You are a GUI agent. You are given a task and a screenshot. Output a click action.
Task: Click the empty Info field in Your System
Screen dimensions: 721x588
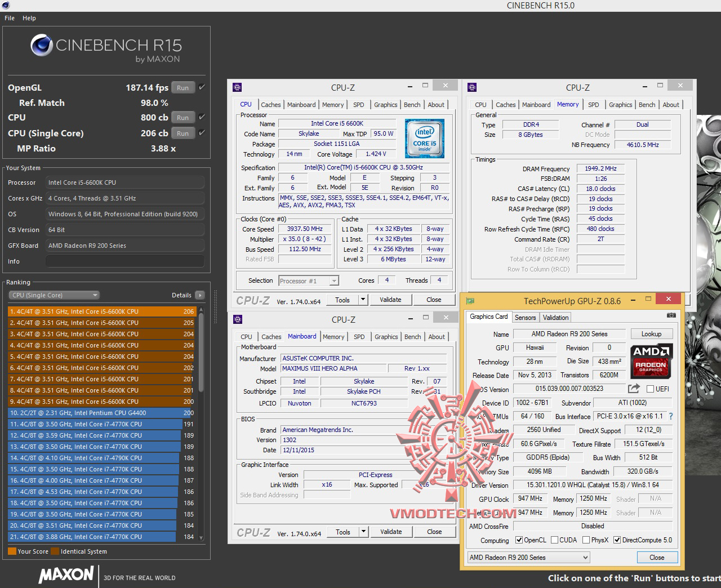click(x=125, y=261)
